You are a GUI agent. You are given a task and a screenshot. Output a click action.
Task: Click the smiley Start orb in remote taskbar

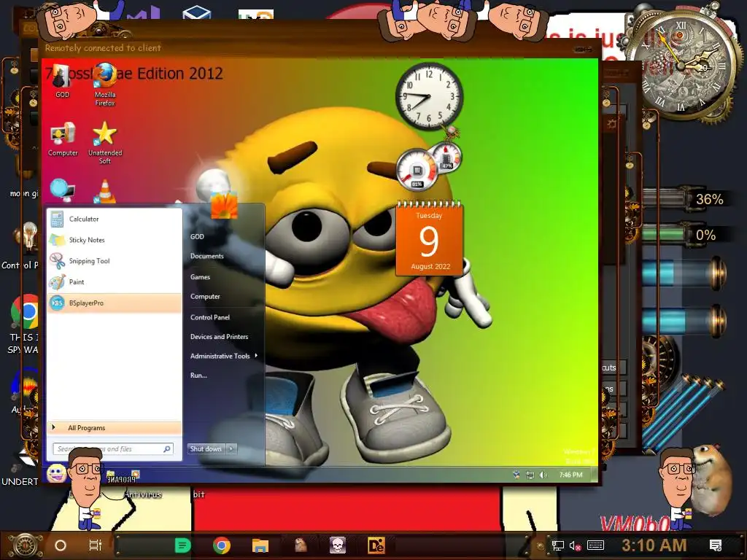(57, 473)
